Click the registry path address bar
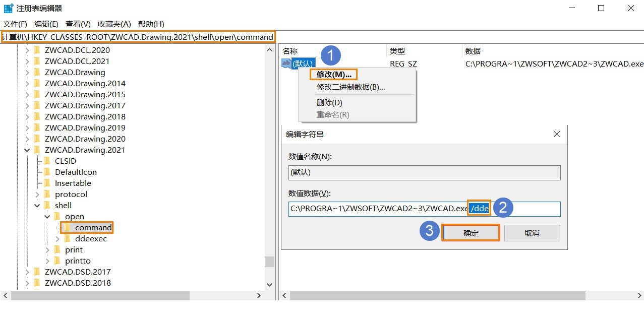The height and width of the screenshot is (324, 644). [138, 37]
